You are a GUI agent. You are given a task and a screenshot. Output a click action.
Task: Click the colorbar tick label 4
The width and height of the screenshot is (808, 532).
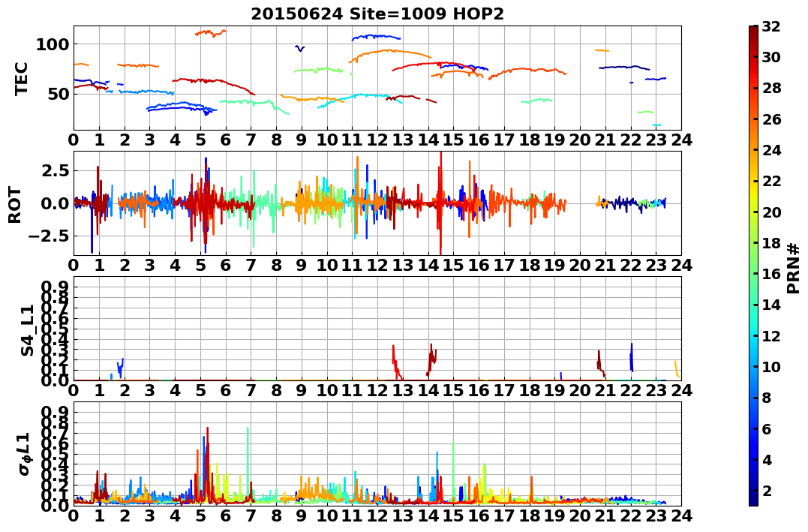(766, 459)
